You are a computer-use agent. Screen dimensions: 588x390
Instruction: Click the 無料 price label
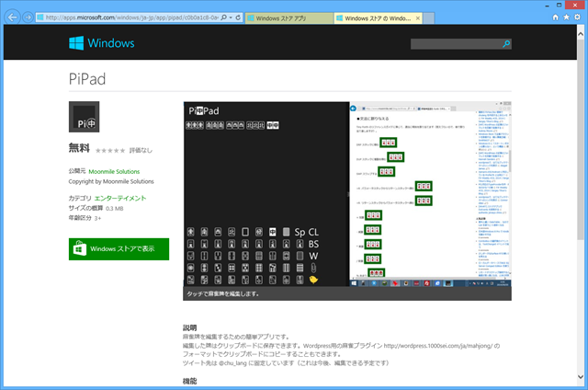tap(79, 148)
